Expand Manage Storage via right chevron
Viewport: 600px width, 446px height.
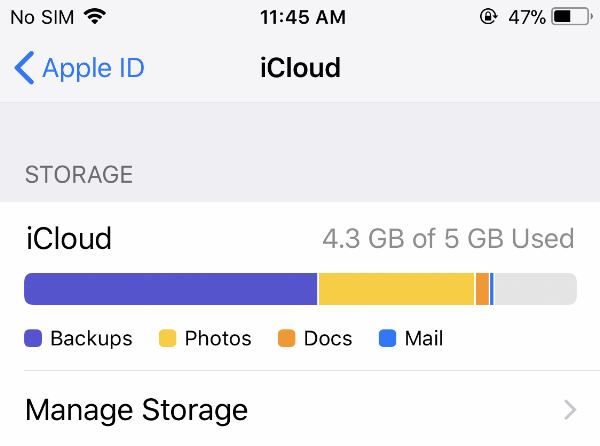[x=570, y=410]
